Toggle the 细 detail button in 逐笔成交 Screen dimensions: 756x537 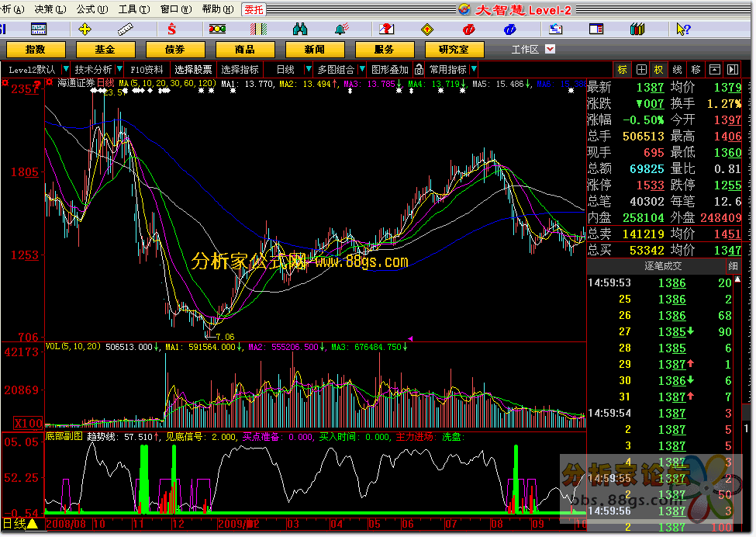click(733, 266)
